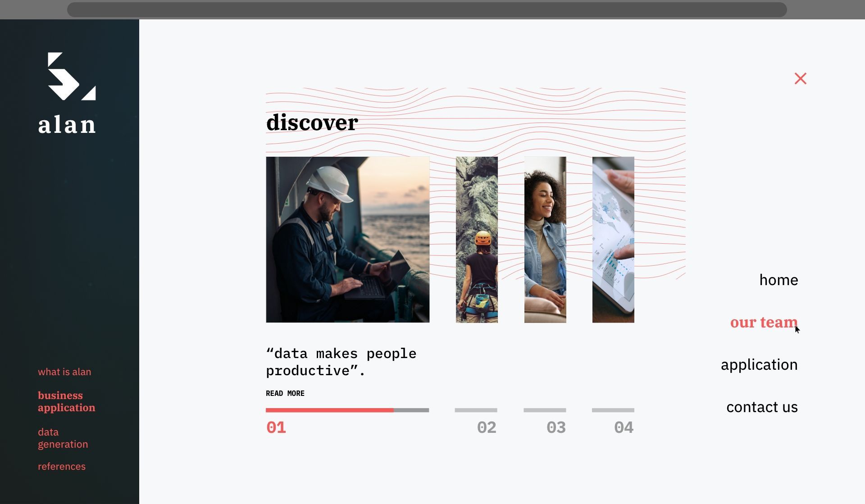Click the slide 03 progress bar

(x=545, y=410)
